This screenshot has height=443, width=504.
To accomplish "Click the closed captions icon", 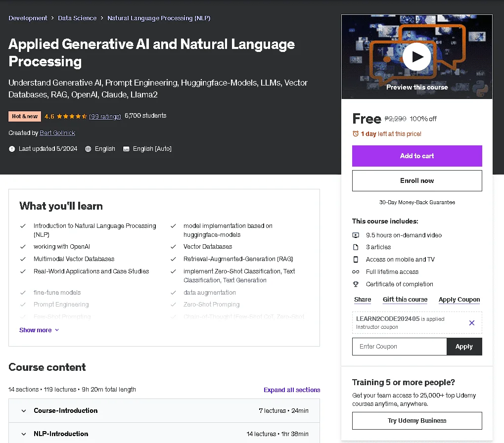I will tap(126, 149).
